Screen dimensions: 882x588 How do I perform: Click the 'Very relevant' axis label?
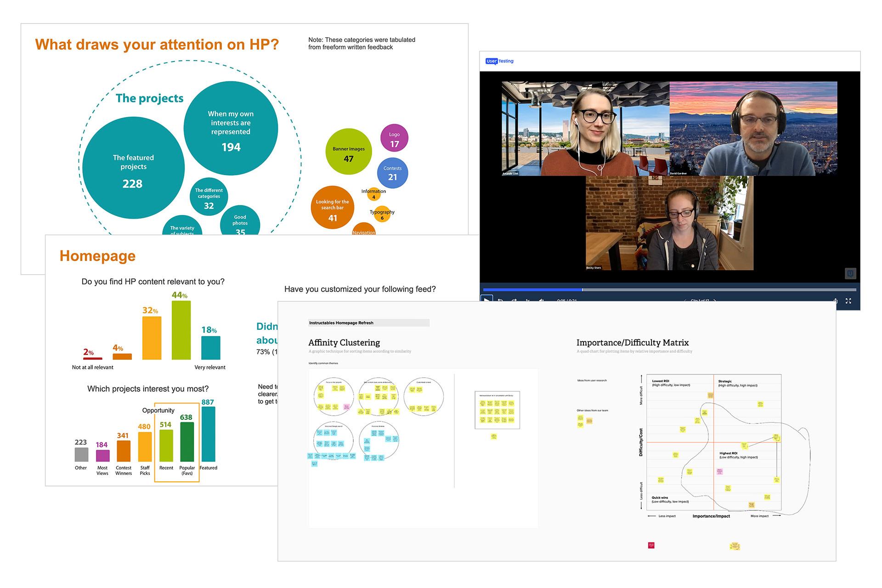pyautogui.click(x=210, y=367)
